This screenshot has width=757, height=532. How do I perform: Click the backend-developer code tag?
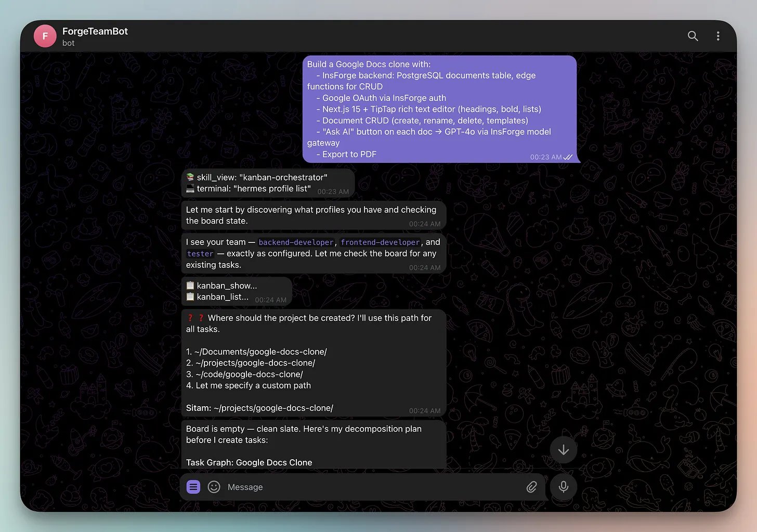(296, 242)
